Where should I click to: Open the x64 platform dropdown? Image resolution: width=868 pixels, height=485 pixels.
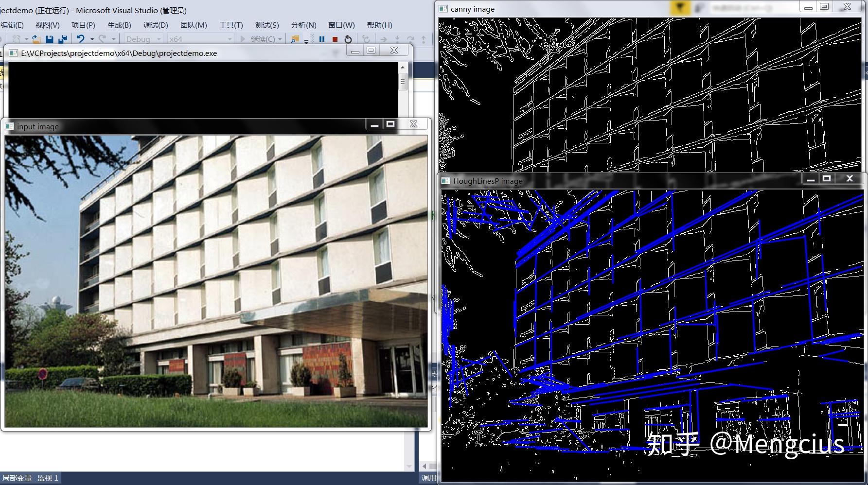[230, 39]
